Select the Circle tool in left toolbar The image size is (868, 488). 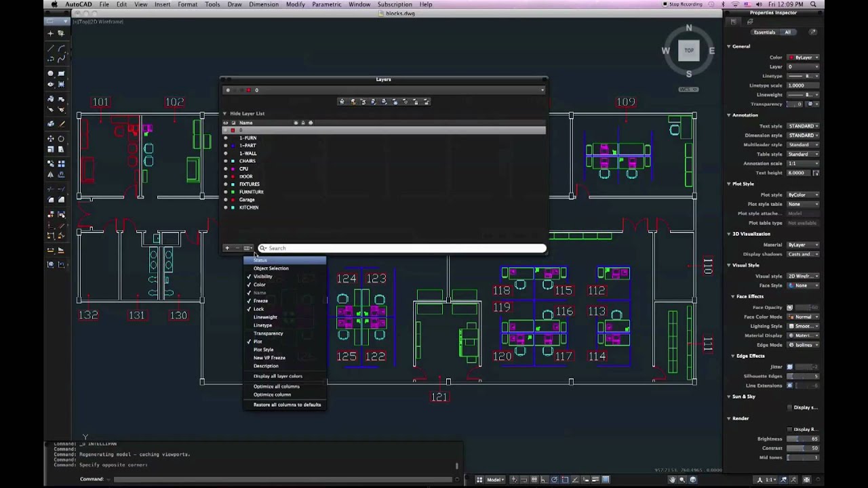(x=51, y=74)
